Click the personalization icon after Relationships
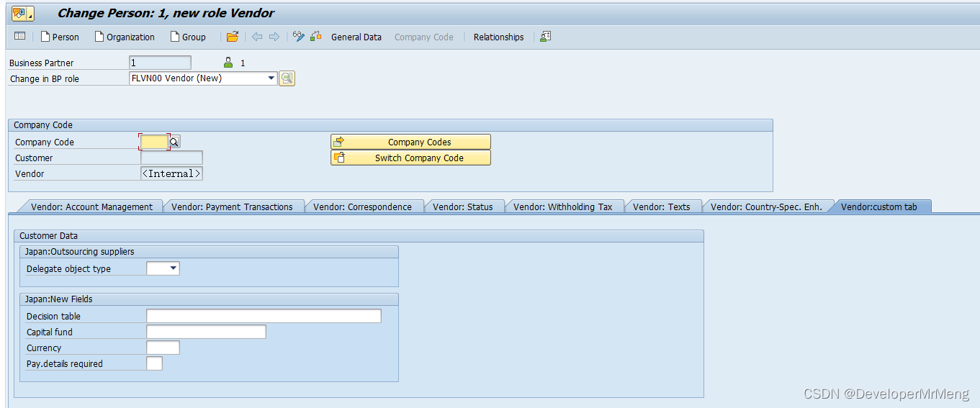Viewport: 980px width, 408px height. (545, 37)
